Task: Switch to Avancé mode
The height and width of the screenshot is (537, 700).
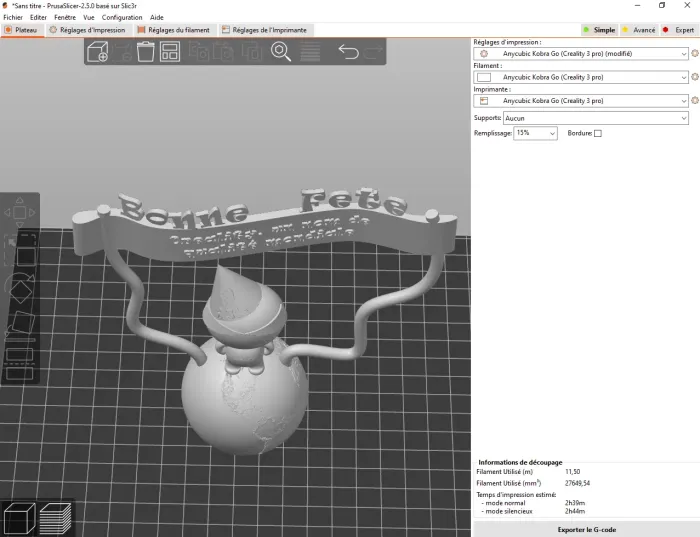Action: click(x=639, y=30)
